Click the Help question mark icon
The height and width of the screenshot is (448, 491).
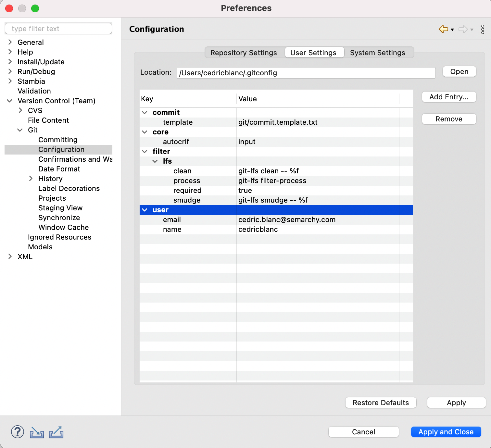pyautogui.click(x=18, y=432)
